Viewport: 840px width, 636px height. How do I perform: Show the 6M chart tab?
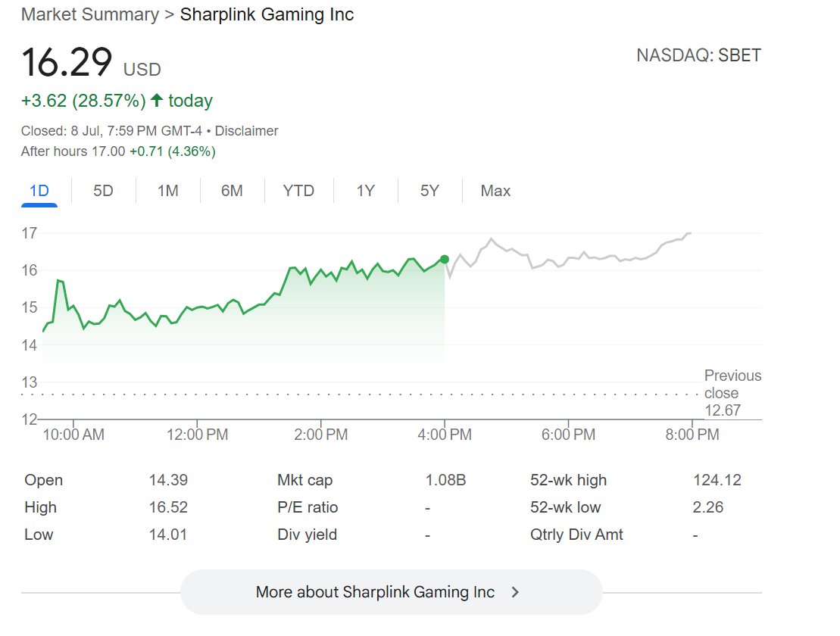(x=232, y=191)
